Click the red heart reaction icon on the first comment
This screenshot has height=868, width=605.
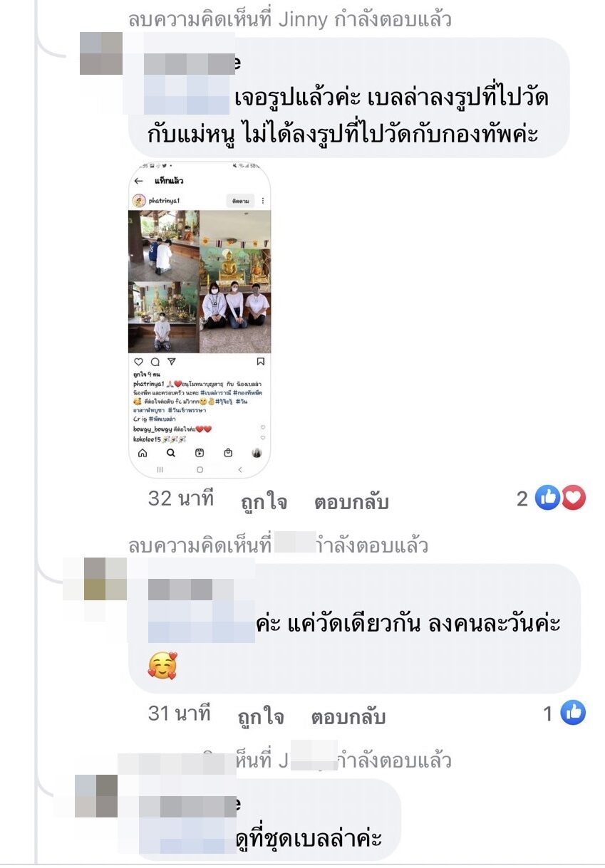(x=573, y=498)
